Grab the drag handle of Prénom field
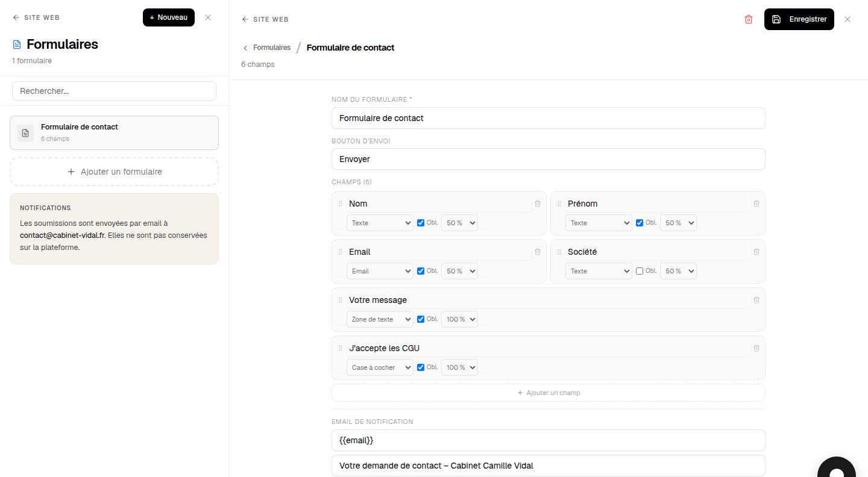868x477 pixels. (x=559, y=204)
